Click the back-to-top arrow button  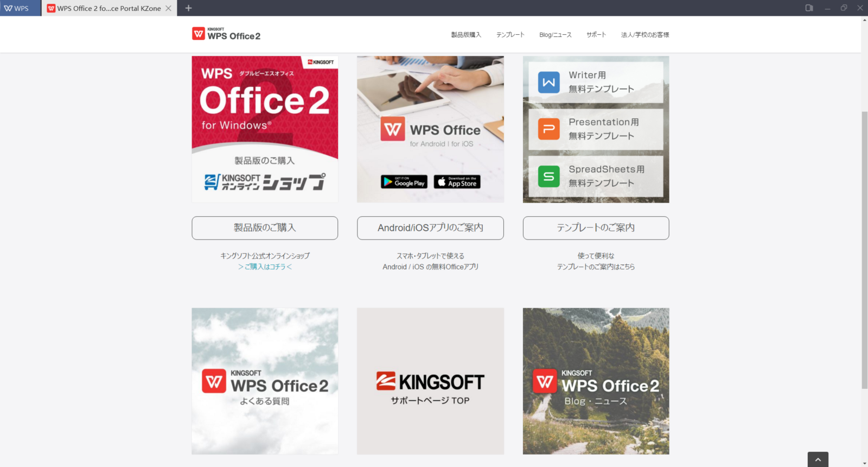(x=818, y=459)
